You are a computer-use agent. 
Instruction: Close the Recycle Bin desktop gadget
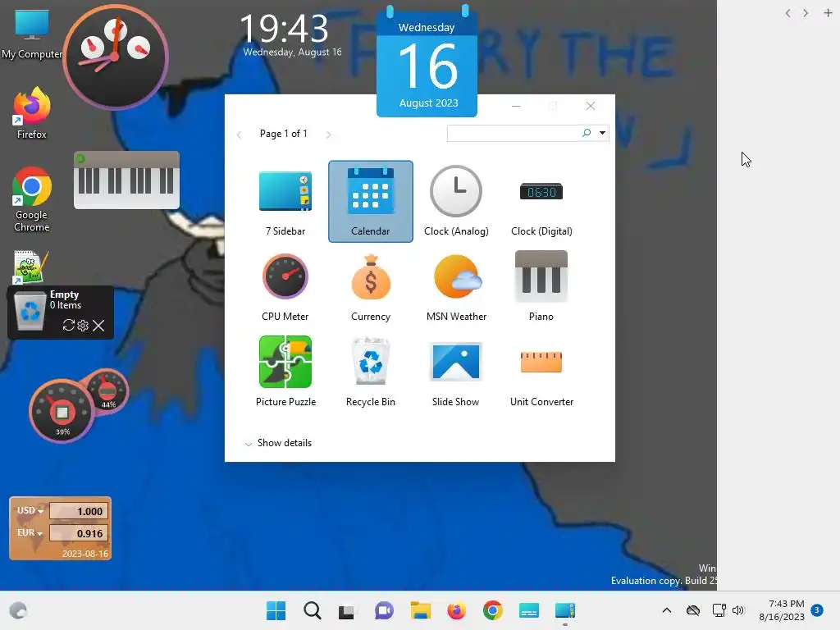(98, 325)
